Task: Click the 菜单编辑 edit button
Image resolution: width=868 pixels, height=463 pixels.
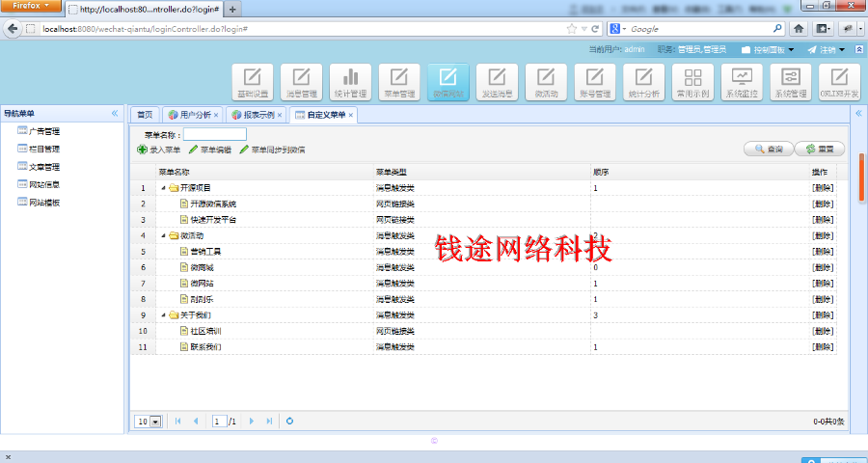Action: [210, 150]
